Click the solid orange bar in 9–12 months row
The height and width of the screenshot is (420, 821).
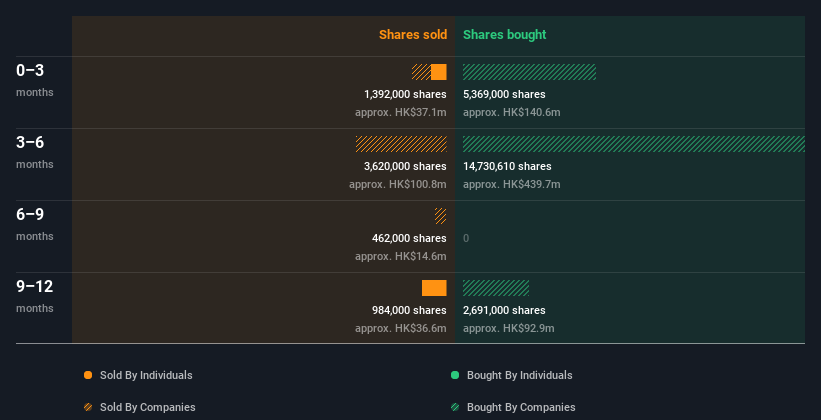pos(434,288)
